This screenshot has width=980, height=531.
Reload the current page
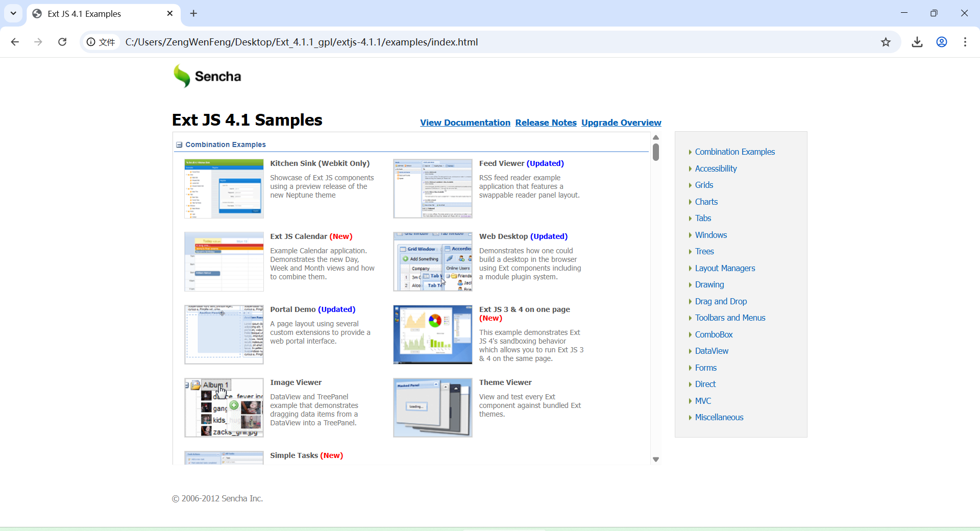62,42
